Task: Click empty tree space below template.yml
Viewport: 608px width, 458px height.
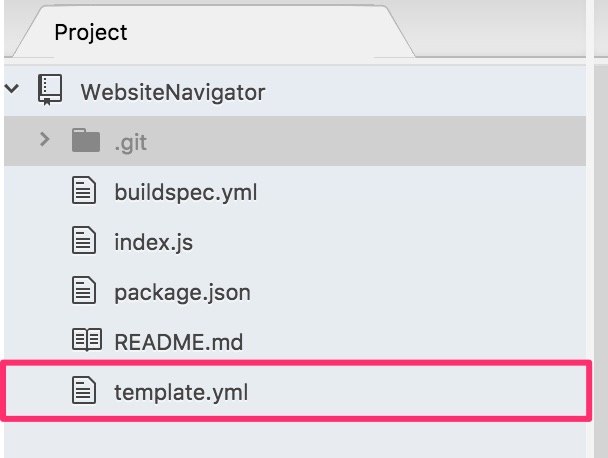Action: pos(300,440)
